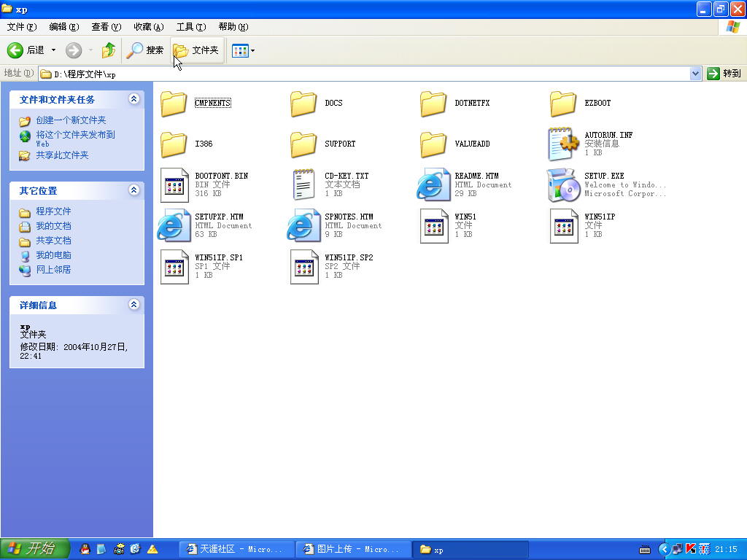The height and width of the screenshot is (560, 747).
Task: Click the 开始 Start button
Action: click(35, 549)
